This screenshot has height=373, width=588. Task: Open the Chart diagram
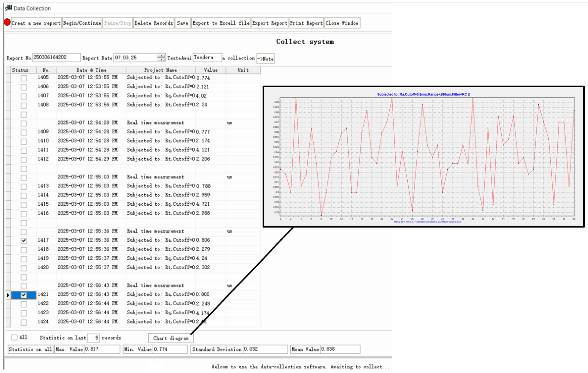(x=171, y=338)
